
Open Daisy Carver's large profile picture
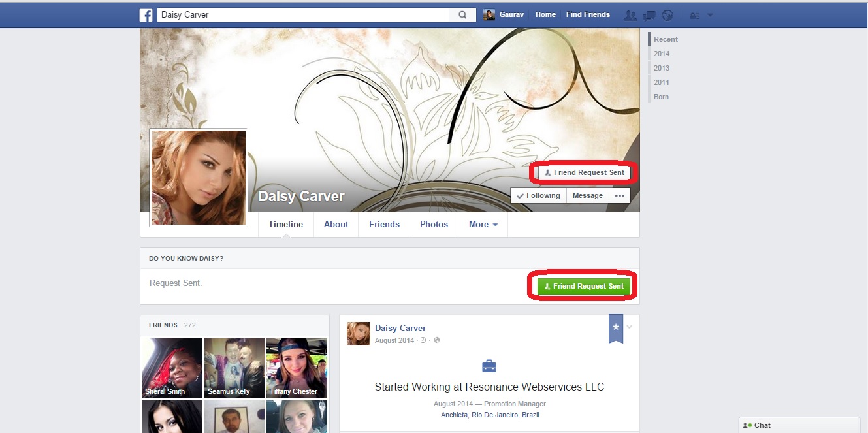coord(199,178)
